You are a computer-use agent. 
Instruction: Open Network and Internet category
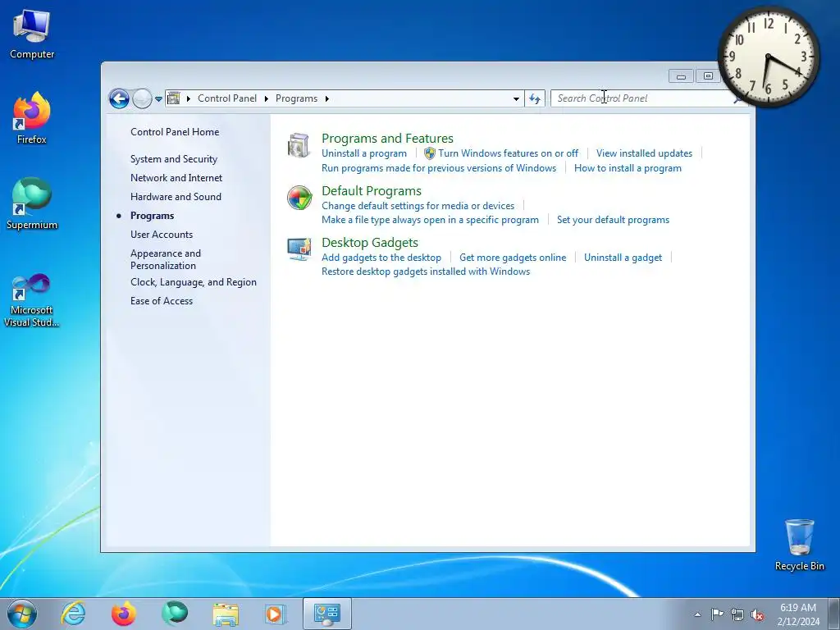pyautogui.click(x=176, y=178)
